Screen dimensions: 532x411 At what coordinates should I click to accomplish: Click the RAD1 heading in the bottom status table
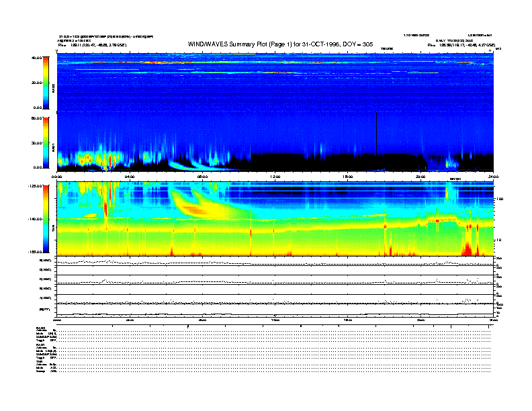[x=41, y=345]
